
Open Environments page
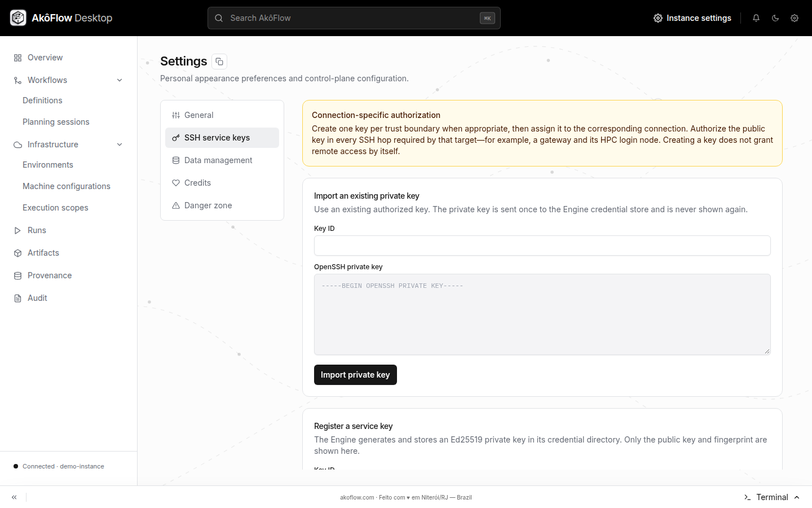coord(48,165)
